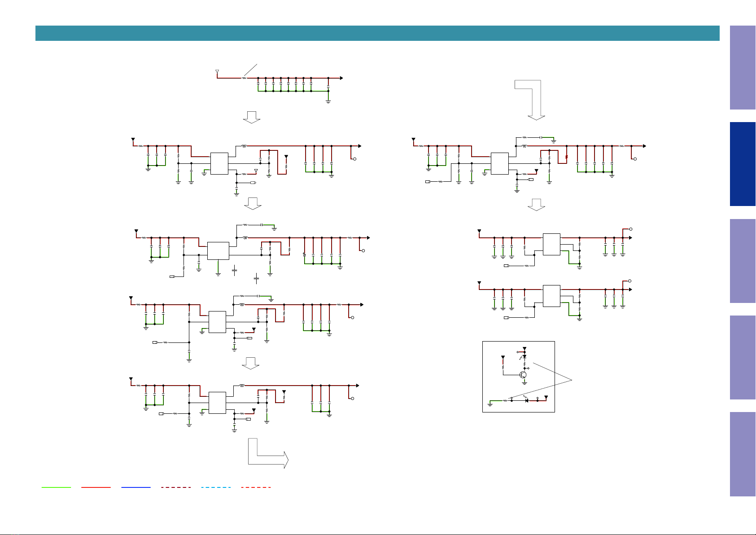
Task: Click the ground symbol below the top capacitor bank
Action: click(x=328, y=102)
